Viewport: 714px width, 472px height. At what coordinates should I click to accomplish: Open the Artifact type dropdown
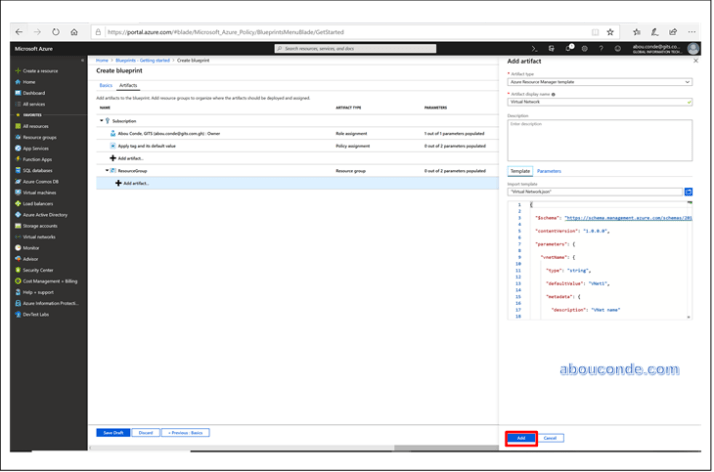[599, 80]
